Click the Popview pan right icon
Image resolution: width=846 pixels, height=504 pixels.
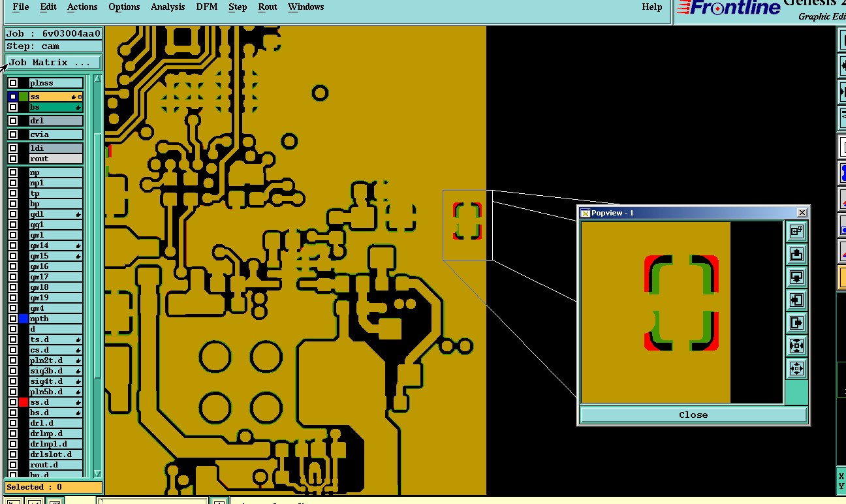(796, 323)
